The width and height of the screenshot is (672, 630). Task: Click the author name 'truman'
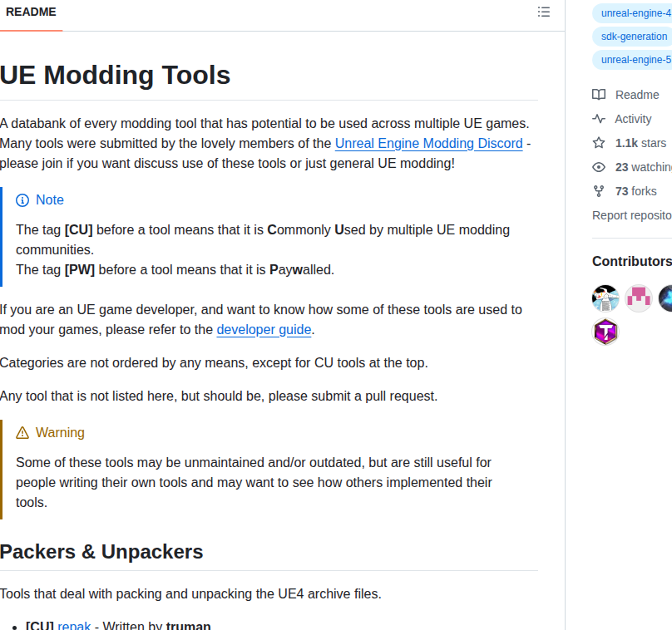pyautogui.click(x=188, y=625)
